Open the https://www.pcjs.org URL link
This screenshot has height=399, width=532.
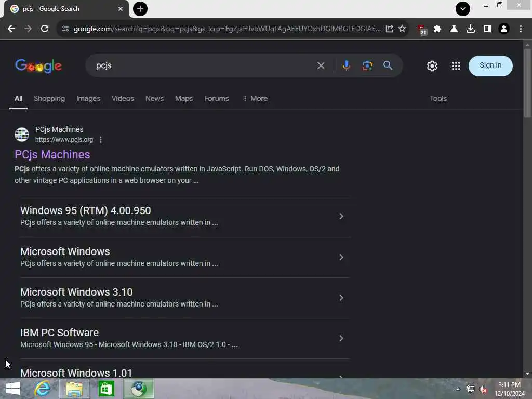(x=64, y=139)
